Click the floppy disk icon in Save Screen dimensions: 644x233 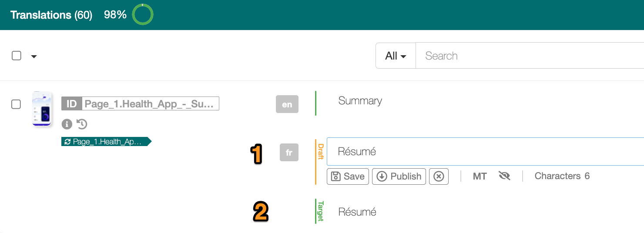[x=335, y=176]
